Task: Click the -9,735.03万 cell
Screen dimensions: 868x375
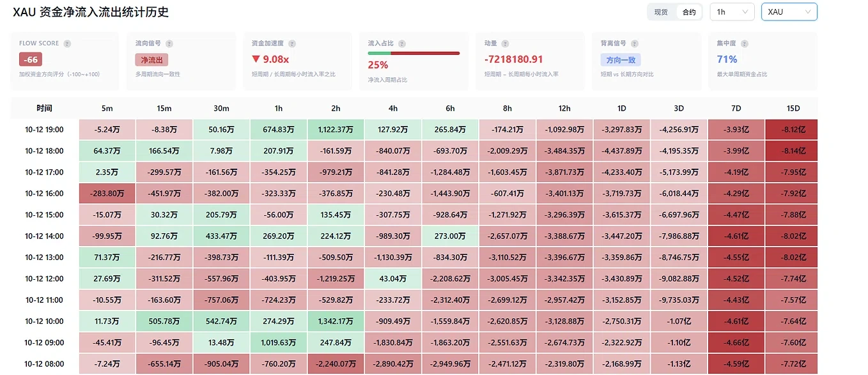Action: [x=679, y=300]
